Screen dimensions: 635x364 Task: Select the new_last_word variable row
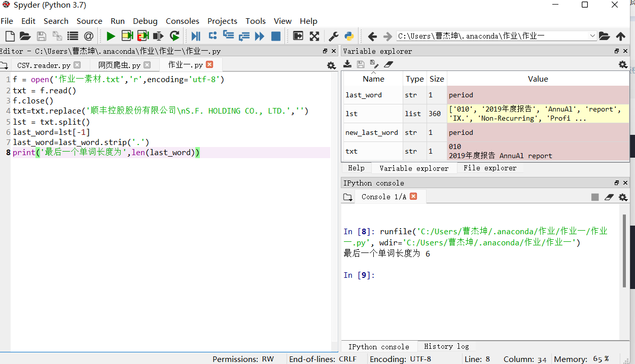(x=486, y=132)
